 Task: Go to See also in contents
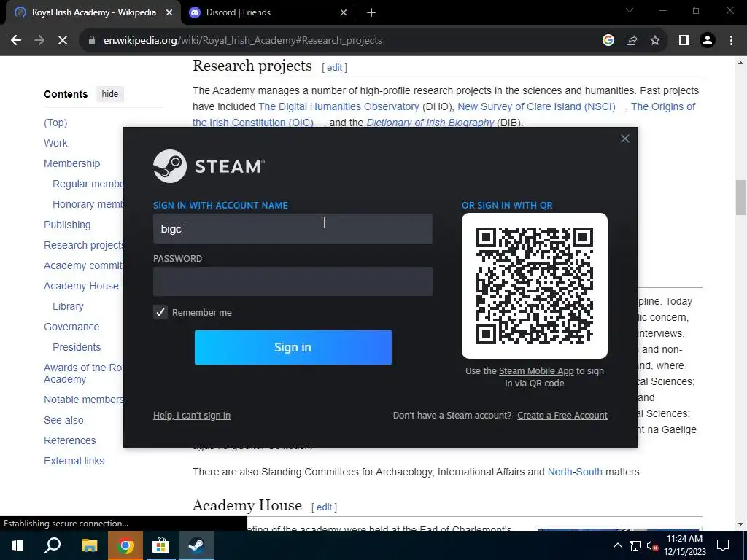(x=63, y=420)
